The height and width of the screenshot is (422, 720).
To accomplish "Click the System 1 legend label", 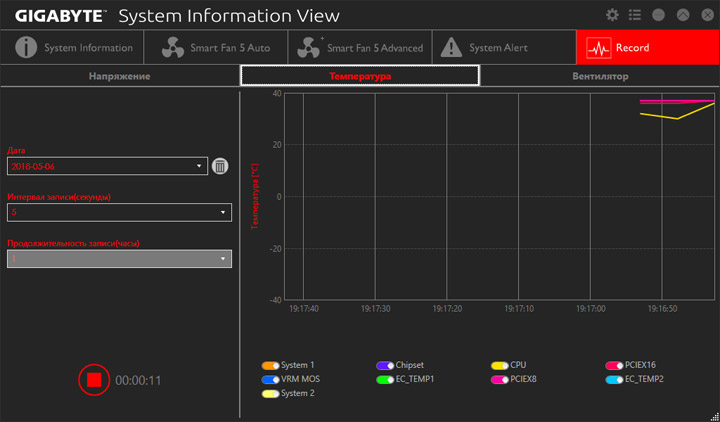I will (x=298, y=365).
